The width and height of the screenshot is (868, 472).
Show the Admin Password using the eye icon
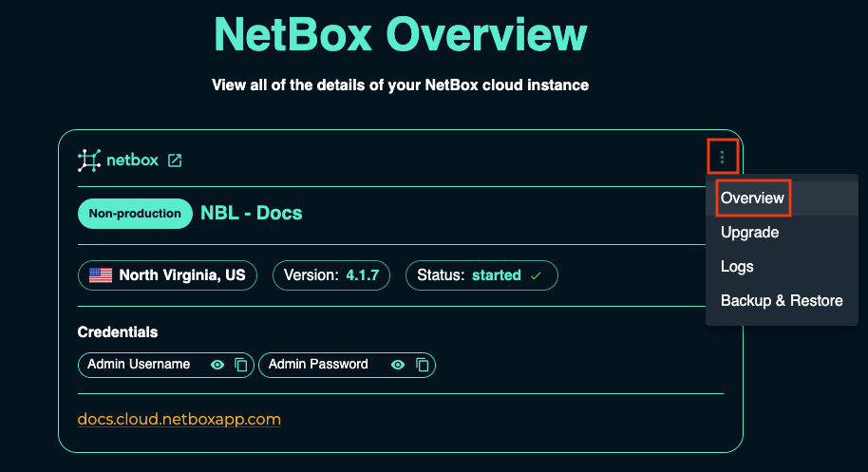(x=398, y=365)
